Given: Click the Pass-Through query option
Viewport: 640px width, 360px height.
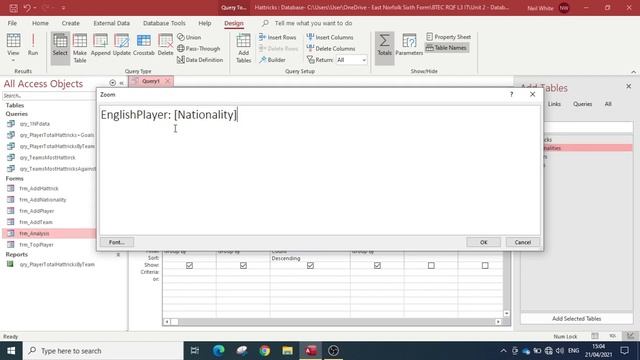Looking at the screenshot, I should point(199,49).
